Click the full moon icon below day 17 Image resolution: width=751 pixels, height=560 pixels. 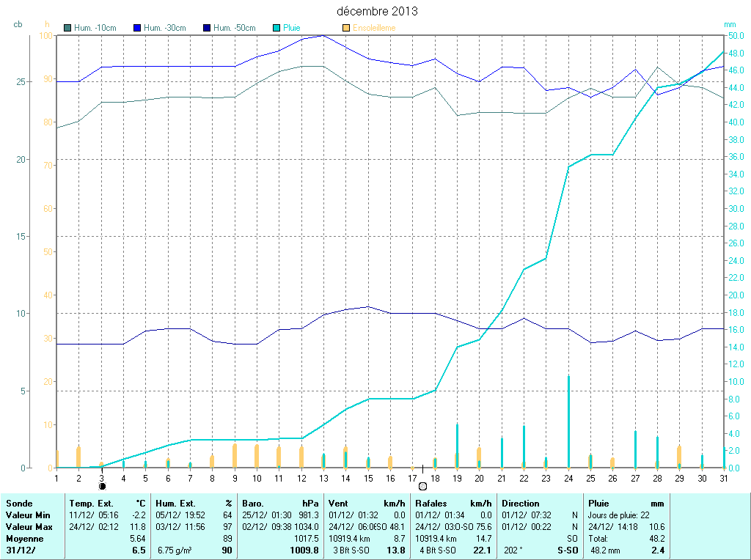click(x=422, y=486)
